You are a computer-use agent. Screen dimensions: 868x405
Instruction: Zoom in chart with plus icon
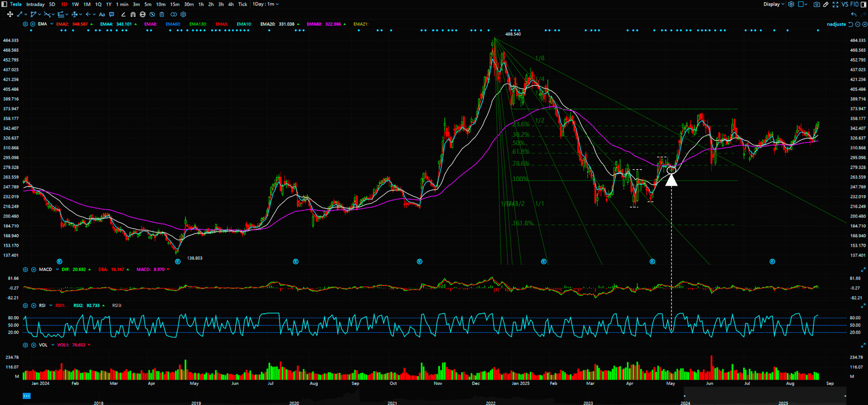(864, 24)
